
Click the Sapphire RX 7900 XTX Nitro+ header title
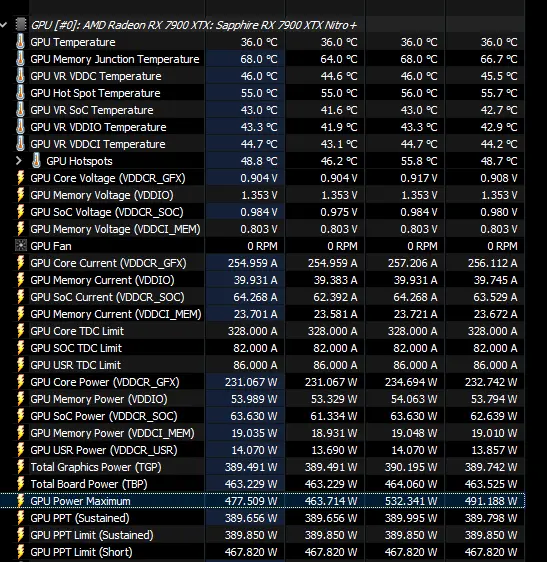tap(287, 25)
